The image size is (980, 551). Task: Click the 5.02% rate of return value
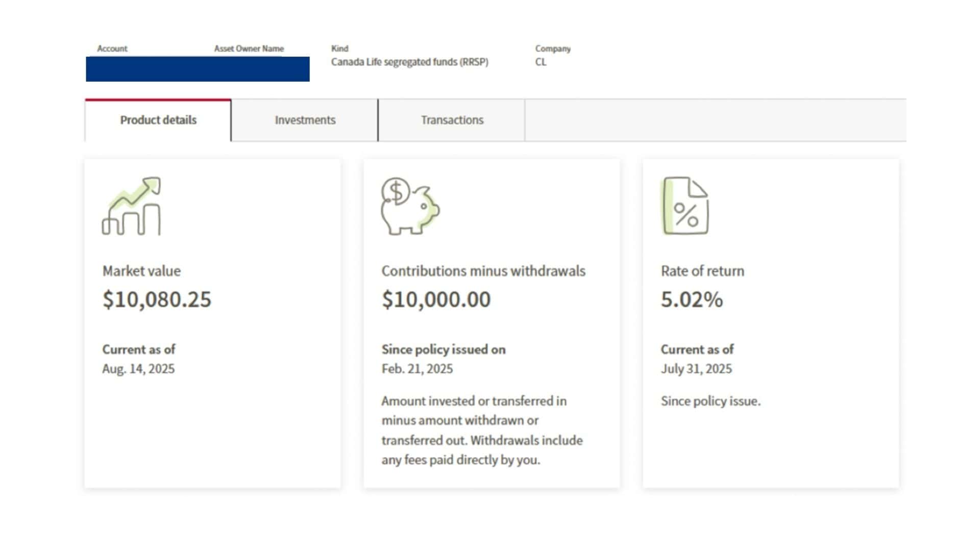(692, 299)
